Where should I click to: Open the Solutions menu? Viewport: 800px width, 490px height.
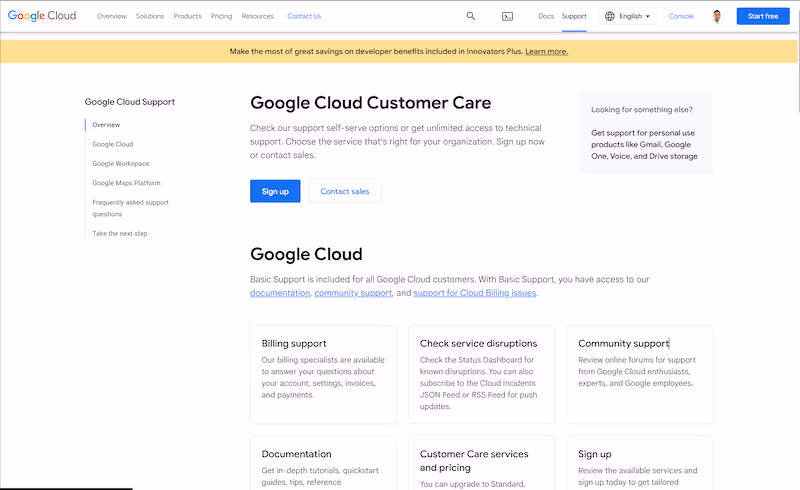coord(150,16)
